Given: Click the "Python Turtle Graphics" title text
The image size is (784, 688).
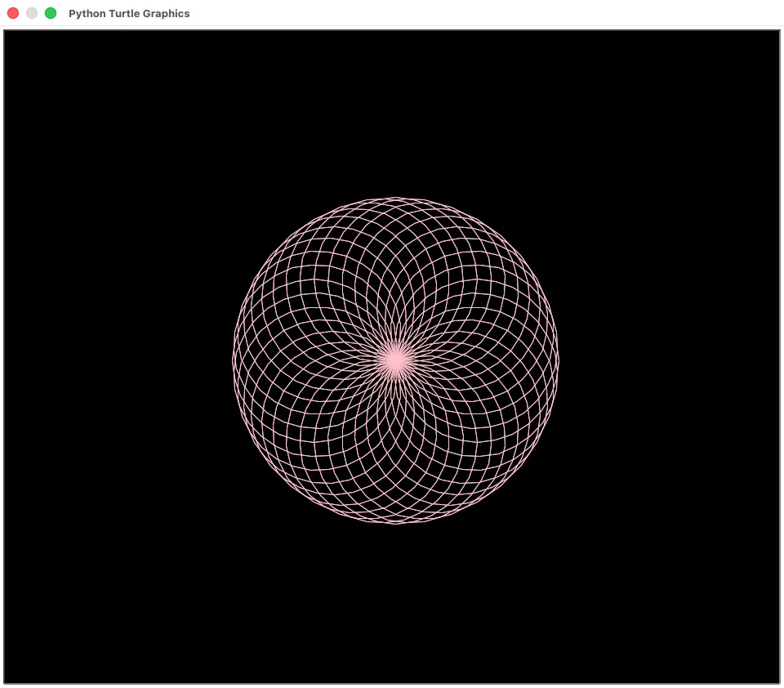Looking at the screenshot, I should pyautogui.click(x=129, y=14).
